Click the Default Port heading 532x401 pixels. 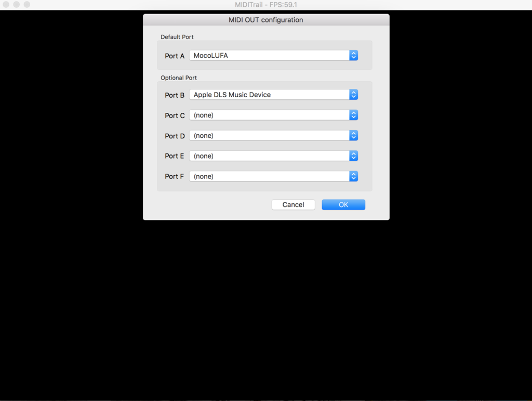click(x=177, y=37)
